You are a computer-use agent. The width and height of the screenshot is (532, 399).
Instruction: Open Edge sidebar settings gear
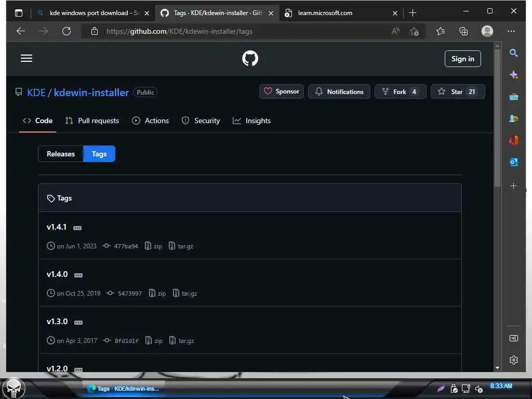click(514, 360)
